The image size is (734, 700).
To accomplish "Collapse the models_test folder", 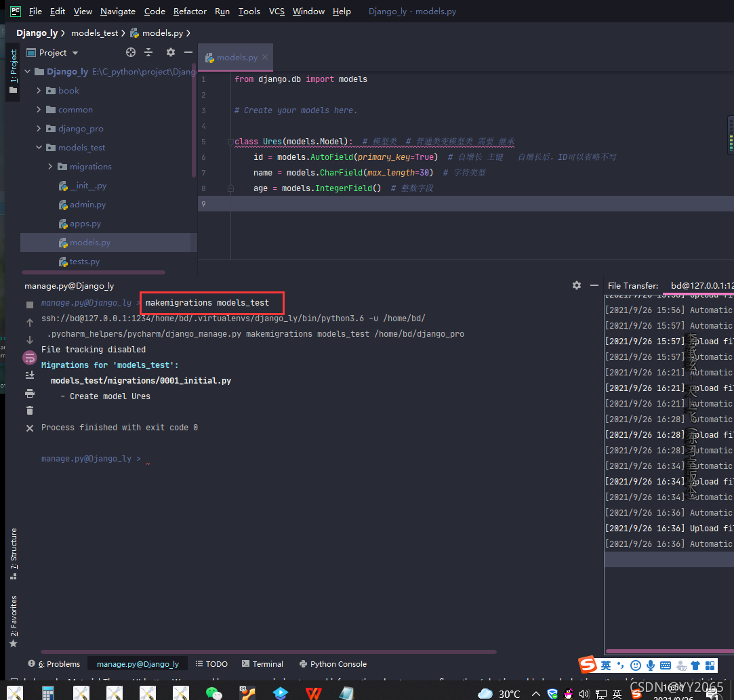I will (39, 148).
